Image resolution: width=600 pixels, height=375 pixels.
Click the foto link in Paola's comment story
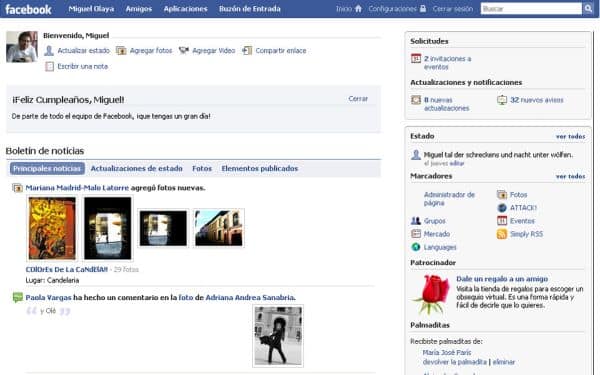coord(186,297)
